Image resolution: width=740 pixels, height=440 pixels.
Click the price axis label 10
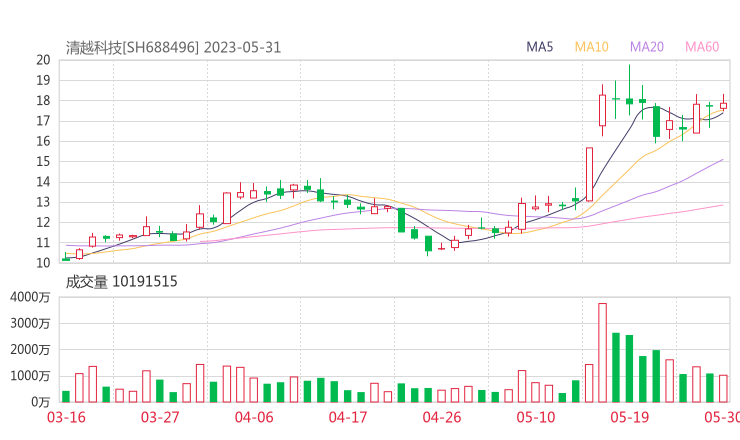(43, 263)
